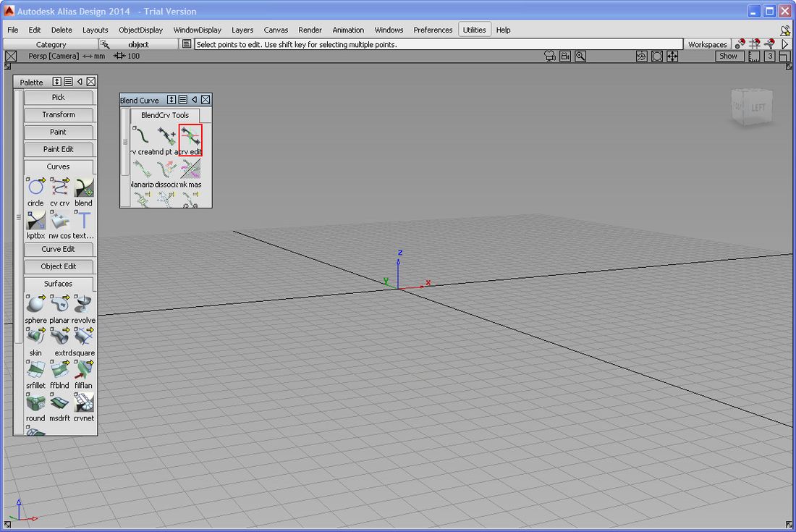The height and width of the screenshot is (532, 796).
Task: Toggle the viewport grid ruler icon
Action: click(x=754, y=56)
